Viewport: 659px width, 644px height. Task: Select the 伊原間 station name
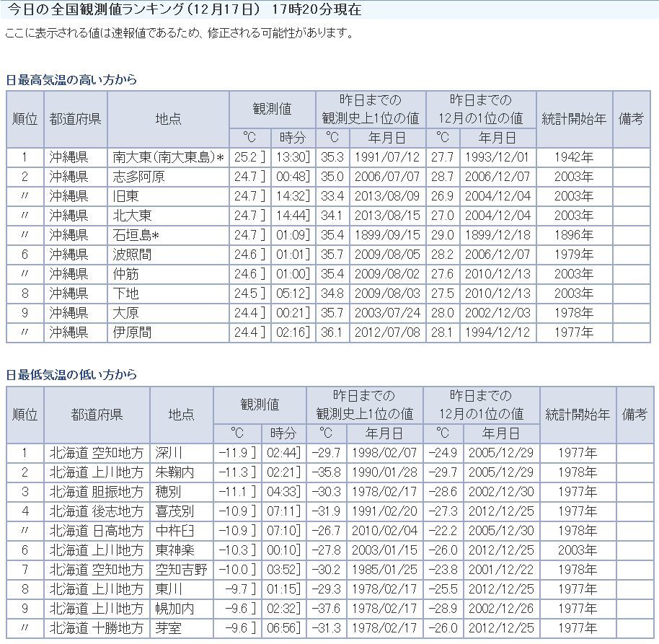point(132,332)
